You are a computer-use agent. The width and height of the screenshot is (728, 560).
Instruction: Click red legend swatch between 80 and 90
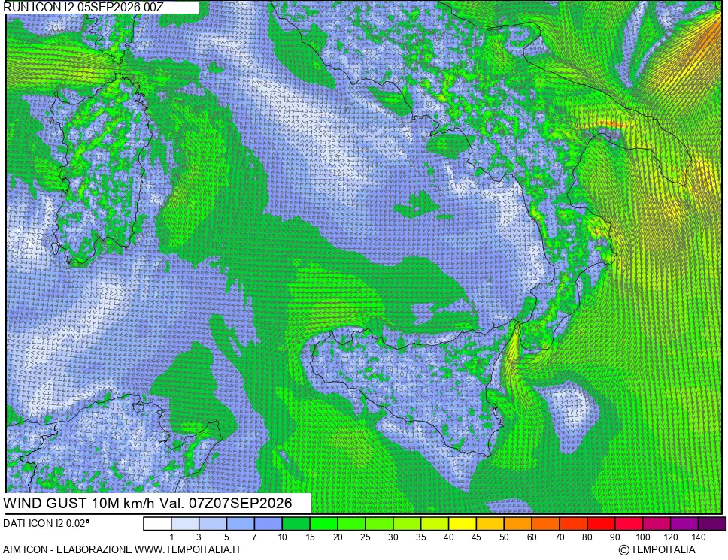tap(601, 524)
